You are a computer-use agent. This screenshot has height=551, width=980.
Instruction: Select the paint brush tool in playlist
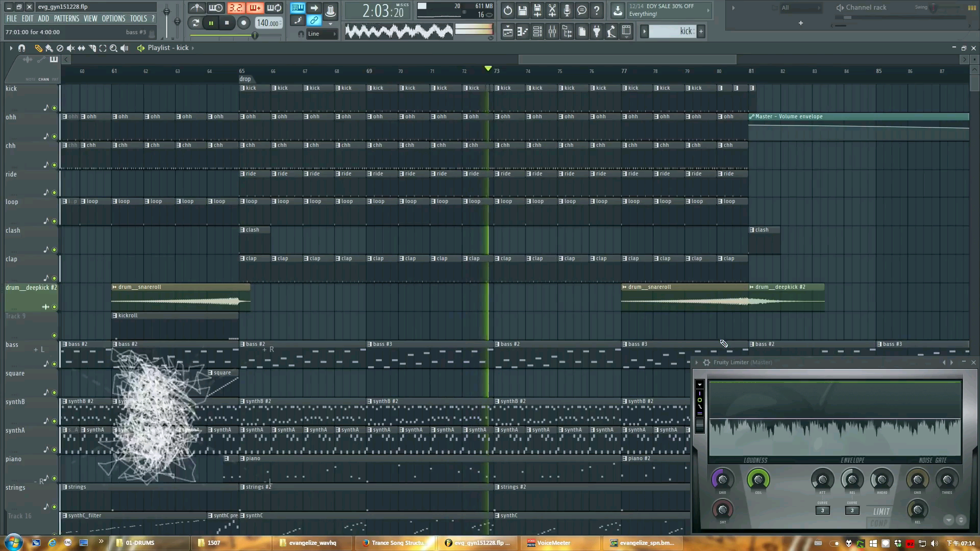[x=49, y=48]
